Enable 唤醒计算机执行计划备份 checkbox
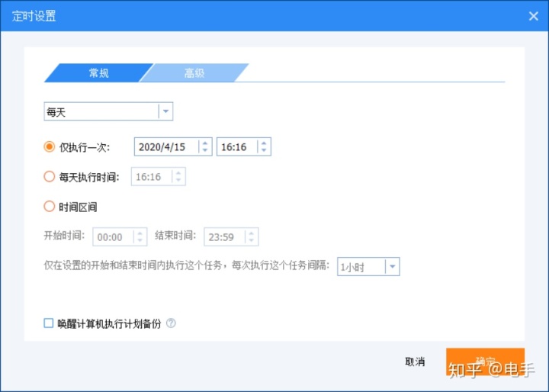 click(x=49, y=323)
